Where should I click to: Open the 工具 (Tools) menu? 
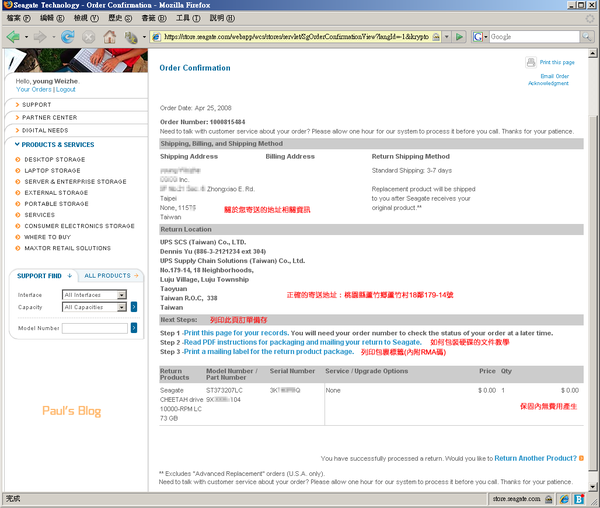[x=188, y=18]
